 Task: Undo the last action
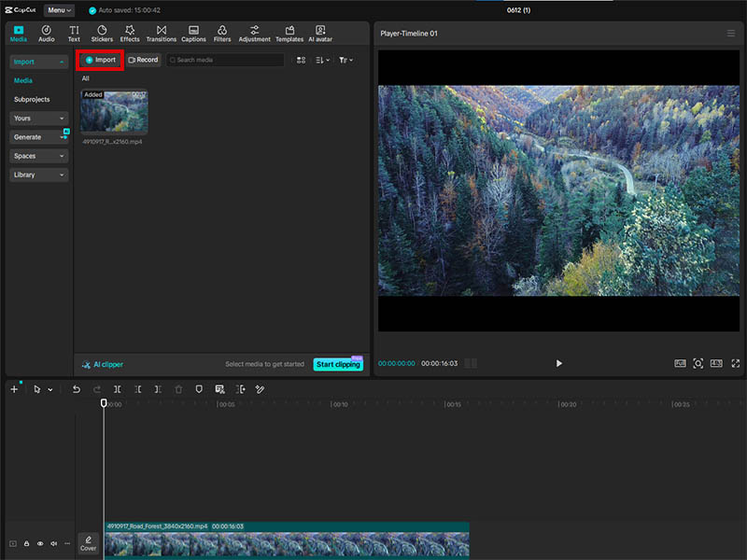pyautogui.click(x=77, y=389)
